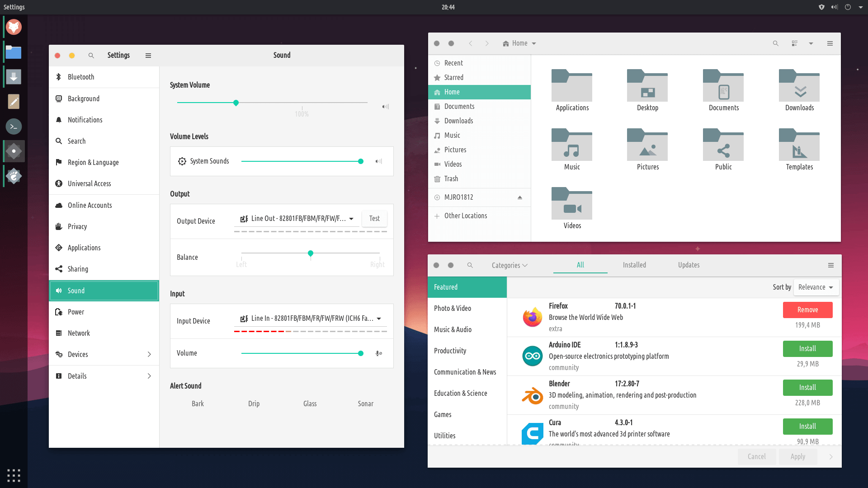
Task: Show applications grid in dock
Action: click(x=14, y=475)
